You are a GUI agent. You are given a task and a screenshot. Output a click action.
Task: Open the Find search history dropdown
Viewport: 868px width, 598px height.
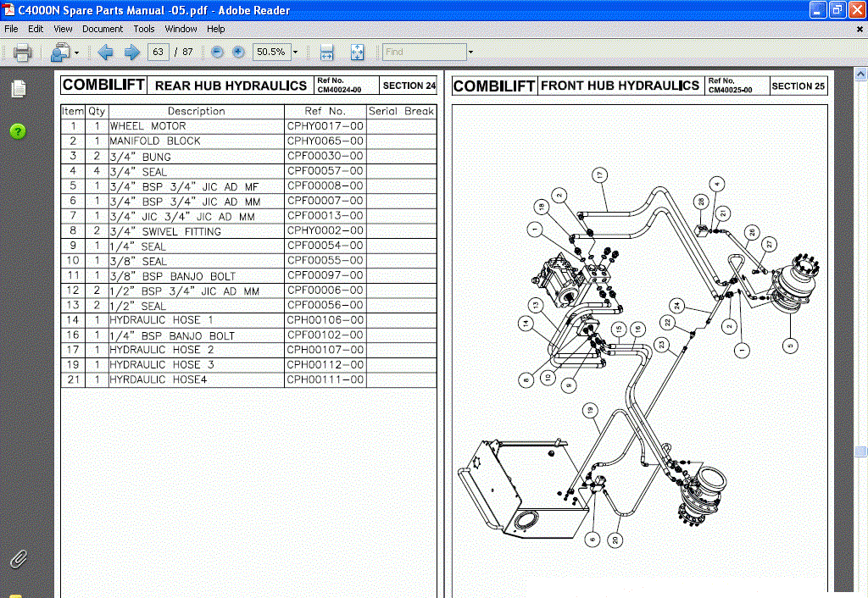click(471, 52)
